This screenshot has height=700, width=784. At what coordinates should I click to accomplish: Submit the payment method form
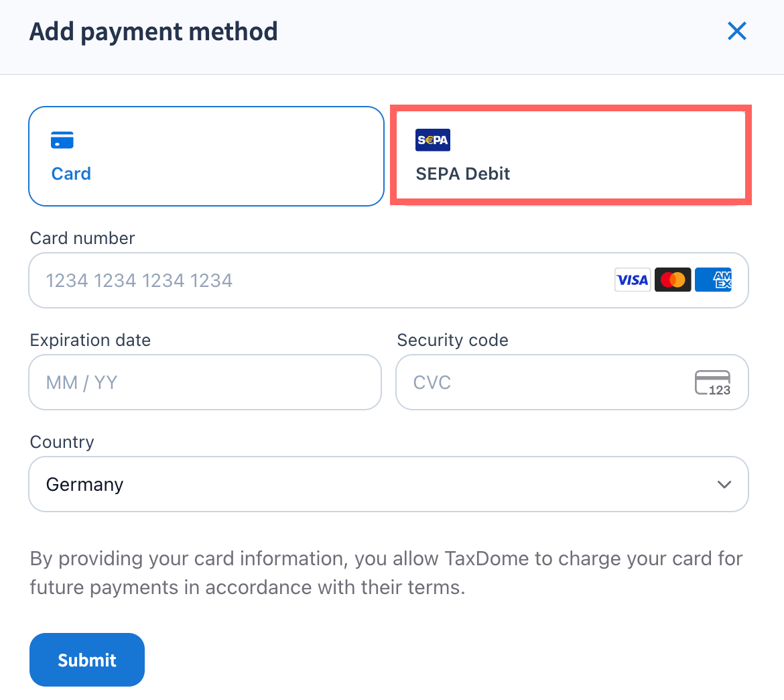pyautogui.click(x=87, y=660)
